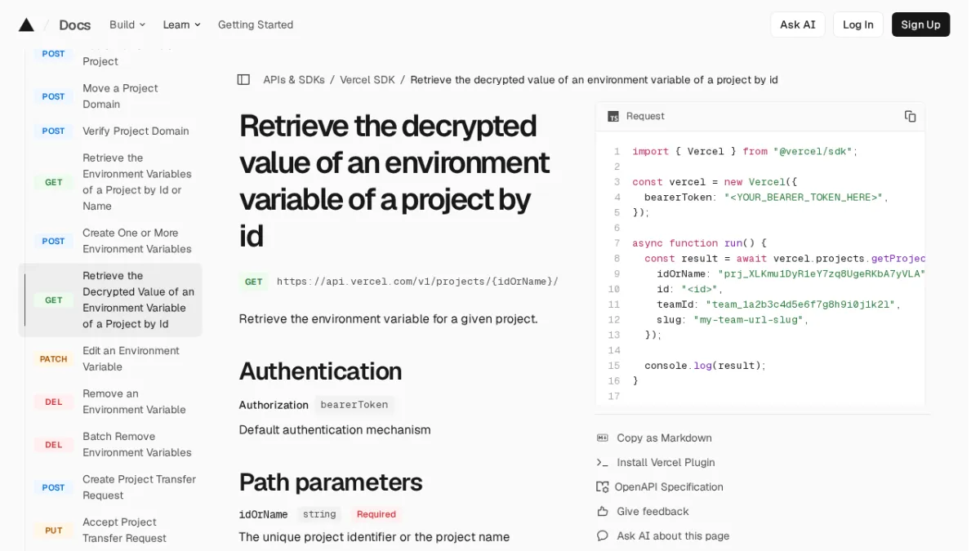The height and width of the screenshot is (551, 980).
Task: Click the Copy as Markdown icon
Action: (603, 438)
